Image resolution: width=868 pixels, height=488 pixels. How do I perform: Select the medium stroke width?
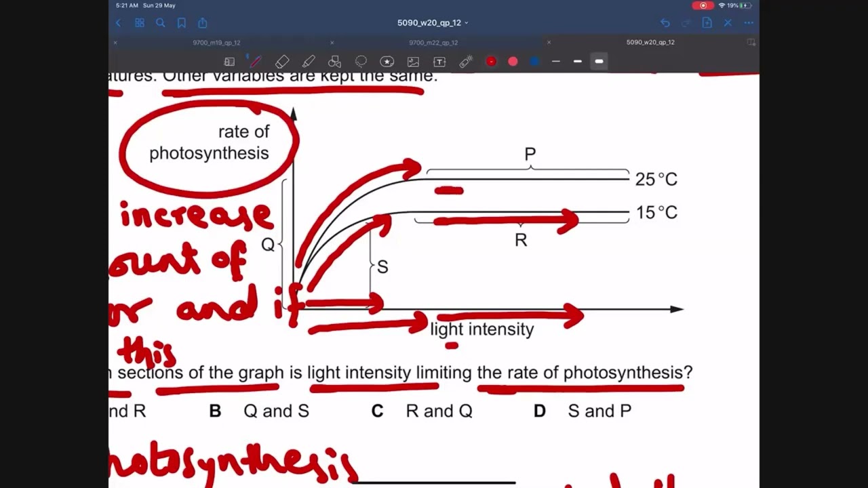click(578, 62)
